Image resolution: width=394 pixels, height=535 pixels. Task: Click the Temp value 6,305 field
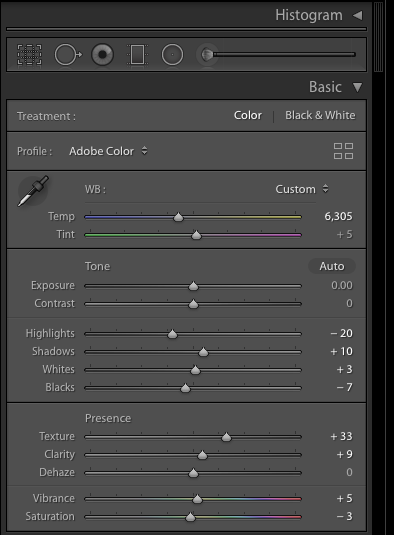(338, 216)
